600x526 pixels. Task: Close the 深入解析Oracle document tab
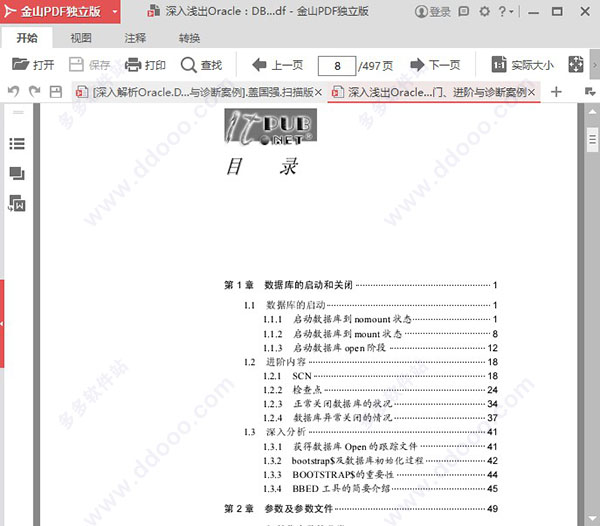point(318,92)
